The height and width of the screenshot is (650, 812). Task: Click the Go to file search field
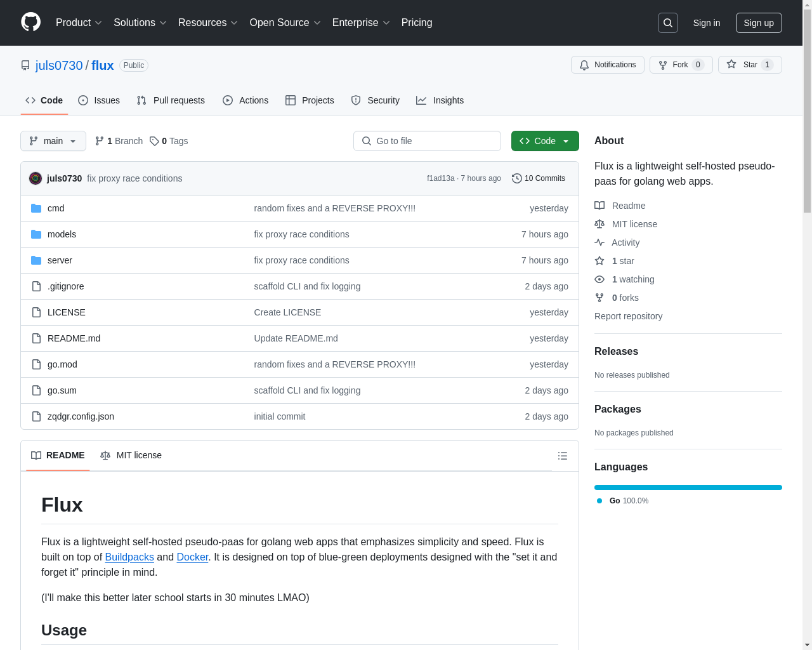click(x=427, y=141)
